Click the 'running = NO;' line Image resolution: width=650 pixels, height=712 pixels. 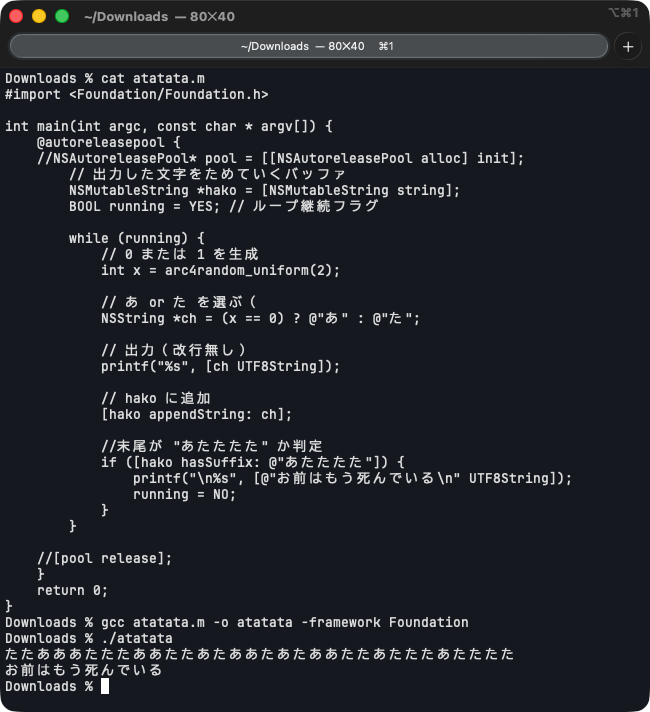coord(184,494)
